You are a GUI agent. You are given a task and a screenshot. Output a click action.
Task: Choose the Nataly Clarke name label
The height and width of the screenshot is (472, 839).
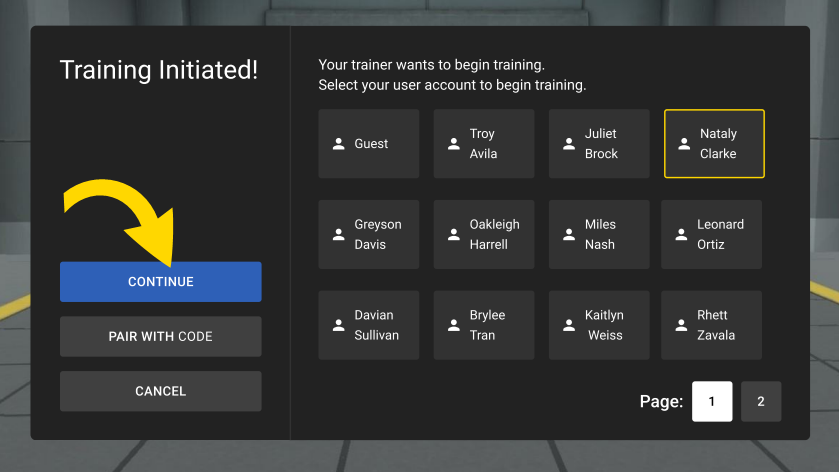718,144
